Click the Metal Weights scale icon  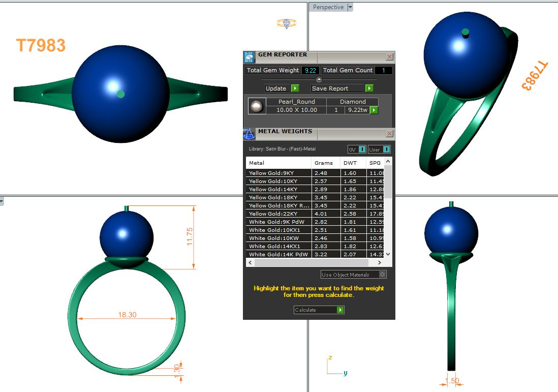pos(249,134)
